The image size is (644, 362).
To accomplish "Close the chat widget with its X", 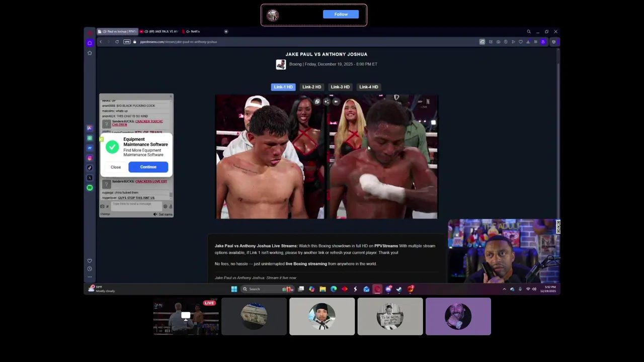I will click(171, 96).
